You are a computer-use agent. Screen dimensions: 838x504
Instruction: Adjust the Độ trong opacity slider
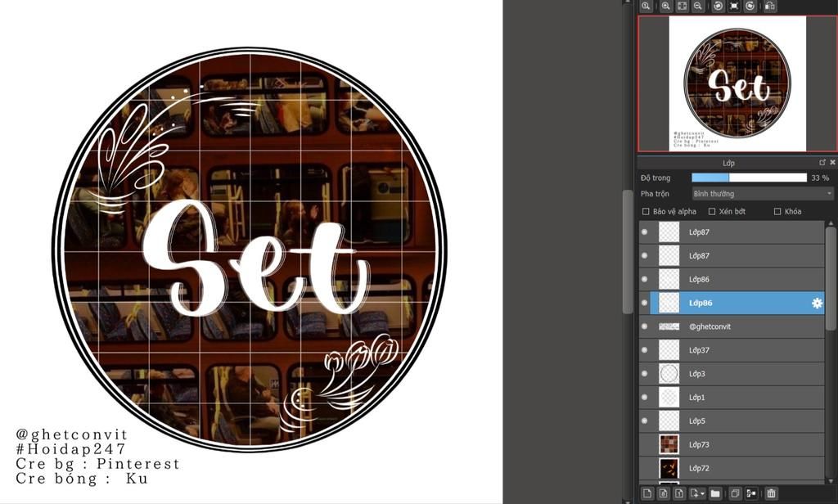click(750, 178)
